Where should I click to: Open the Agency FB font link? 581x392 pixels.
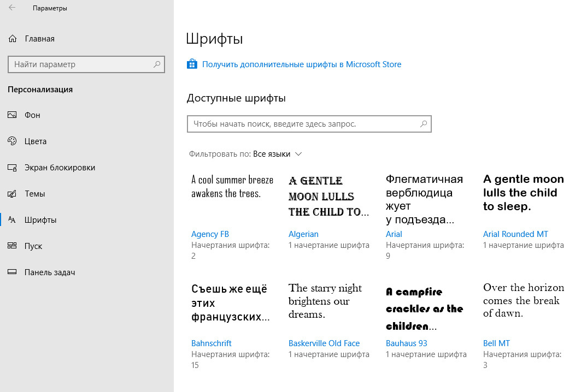[210, 234]
